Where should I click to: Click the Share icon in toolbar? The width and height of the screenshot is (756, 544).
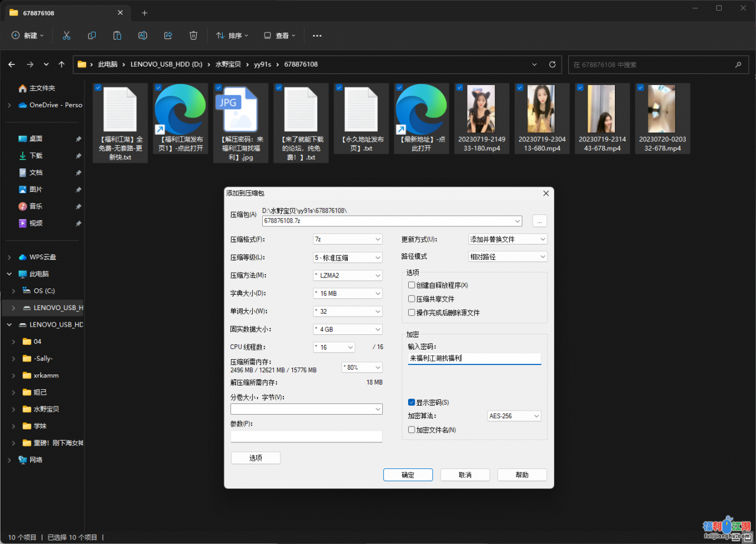tap(168, 35)
